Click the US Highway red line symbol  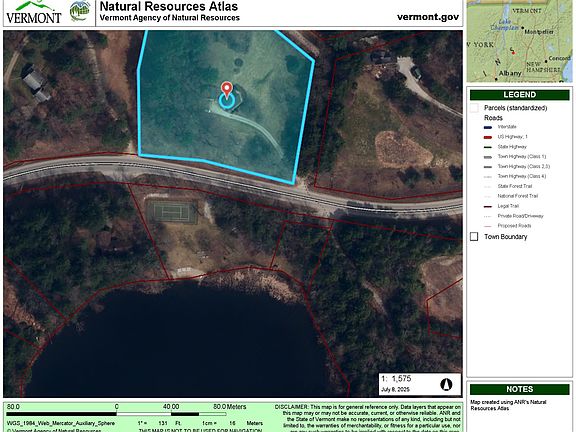tap(488, 137)
